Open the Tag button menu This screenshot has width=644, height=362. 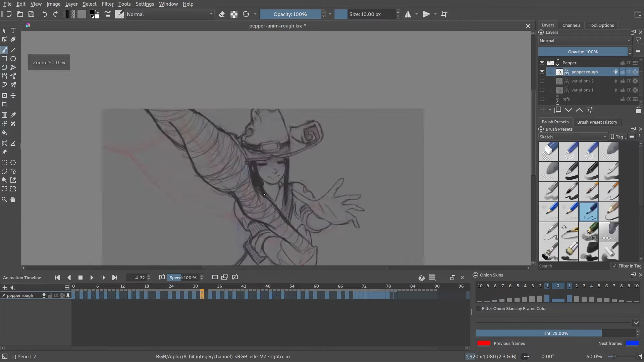tap(619, 137)
